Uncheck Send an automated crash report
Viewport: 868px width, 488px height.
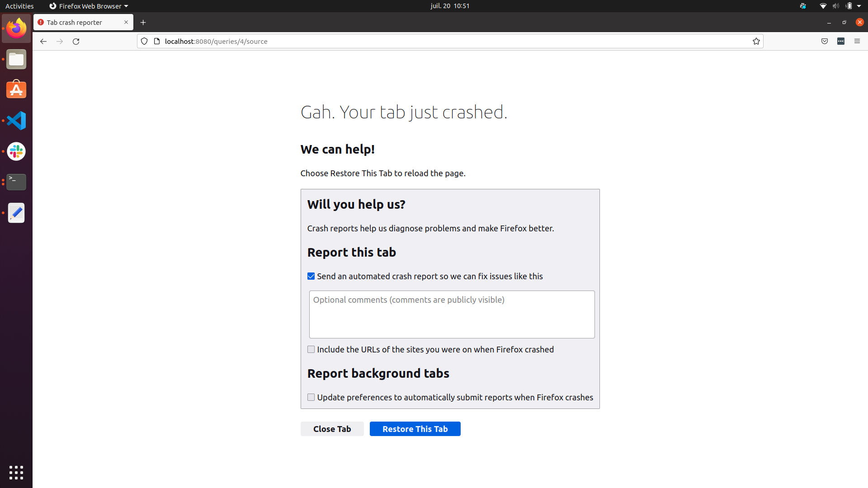(x=311, y=276)
